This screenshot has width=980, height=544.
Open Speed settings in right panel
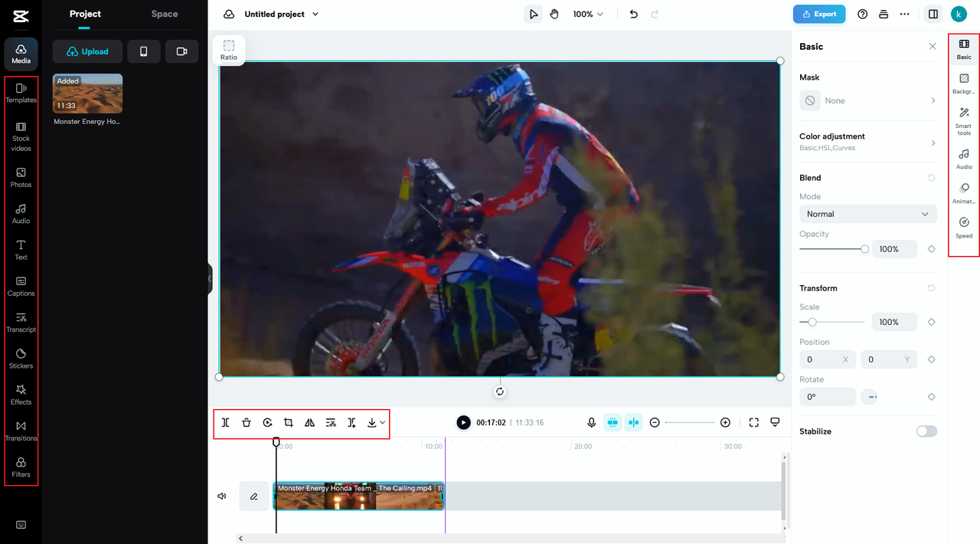964,228
